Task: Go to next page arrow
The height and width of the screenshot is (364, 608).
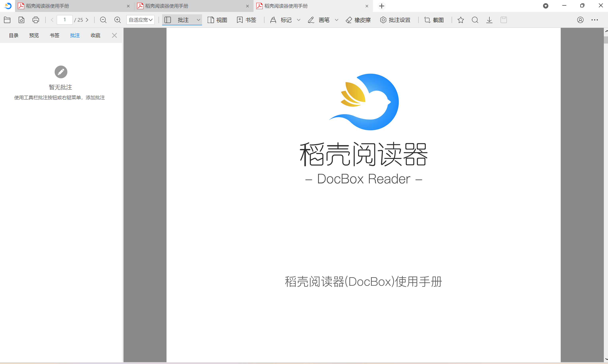Action: click(87, 20)
